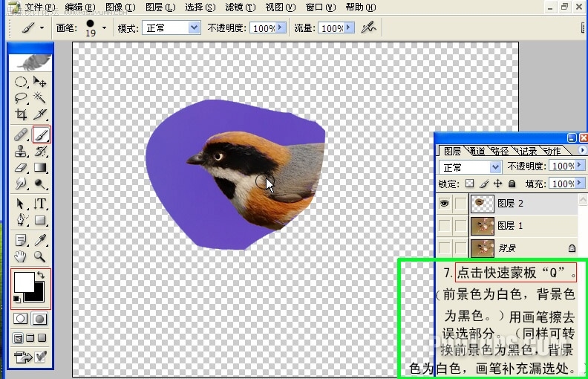Show 图层 1 via visibility box
The height and width of the screenshot is (379, 588).
(445, 225)
